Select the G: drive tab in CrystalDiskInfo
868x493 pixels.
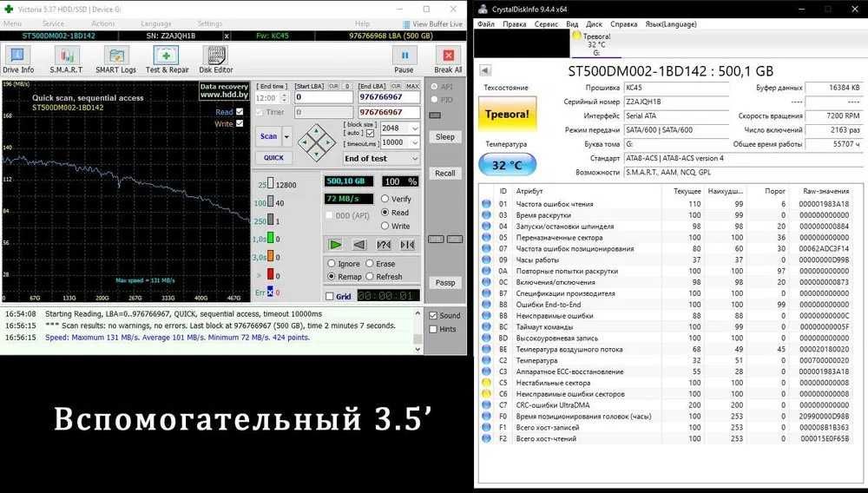coord(596,43)
